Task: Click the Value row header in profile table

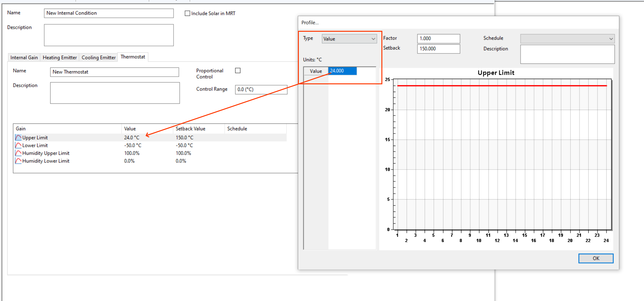Action: 316,71
